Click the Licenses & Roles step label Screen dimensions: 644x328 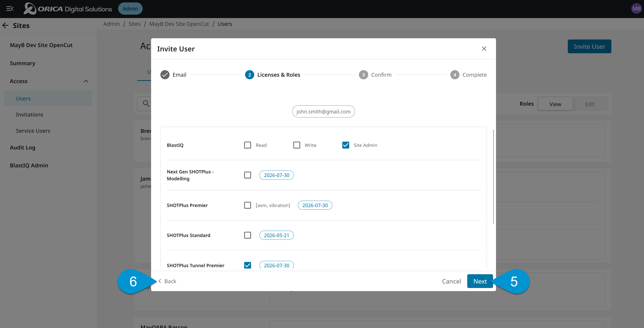[279, 75]
